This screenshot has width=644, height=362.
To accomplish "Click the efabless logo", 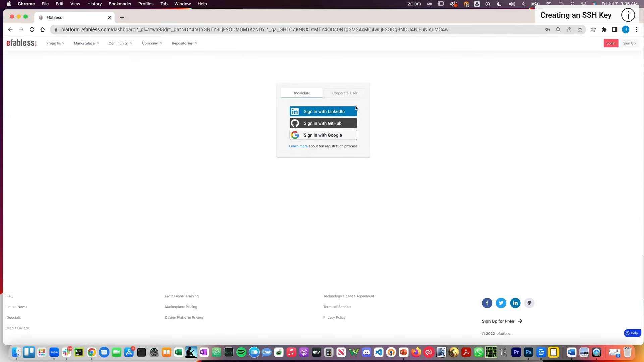I will 21,43.
